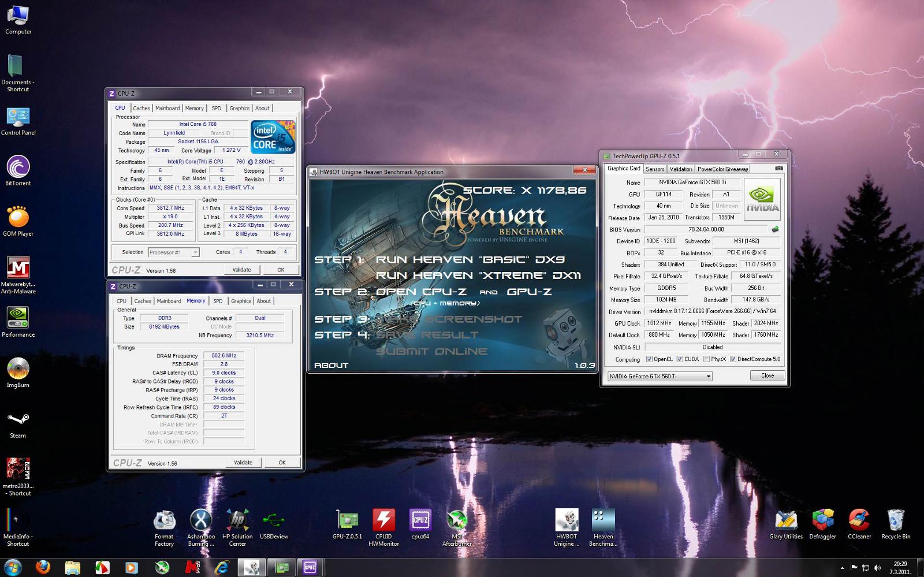The image size is (924, 577).
Task: Open Windows Start menu
Action: pyautogui.click(x=13, y=567)
